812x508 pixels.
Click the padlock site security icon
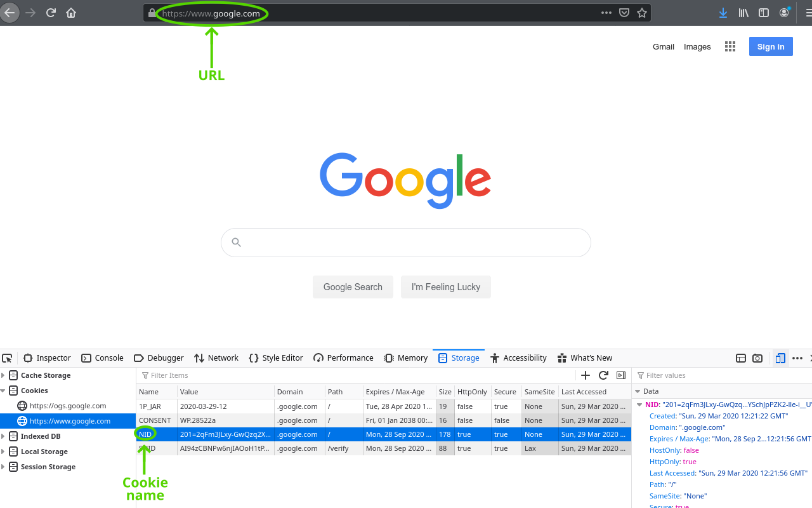pos(152,13)
